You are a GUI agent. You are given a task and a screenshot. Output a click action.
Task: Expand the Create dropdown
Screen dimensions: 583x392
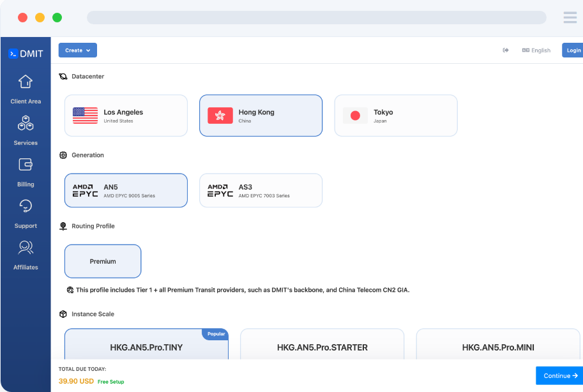click(78, 50)
